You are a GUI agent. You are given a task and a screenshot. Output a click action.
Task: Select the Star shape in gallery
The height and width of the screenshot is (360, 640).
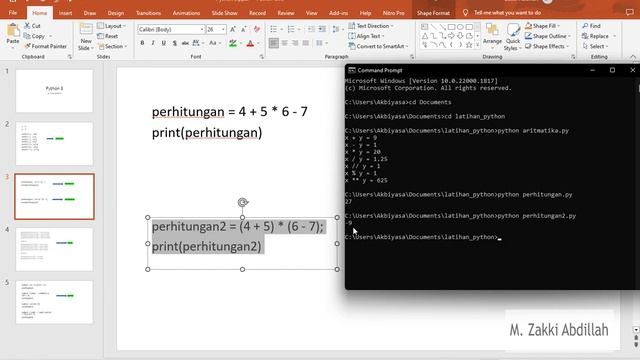pos(469,45)
